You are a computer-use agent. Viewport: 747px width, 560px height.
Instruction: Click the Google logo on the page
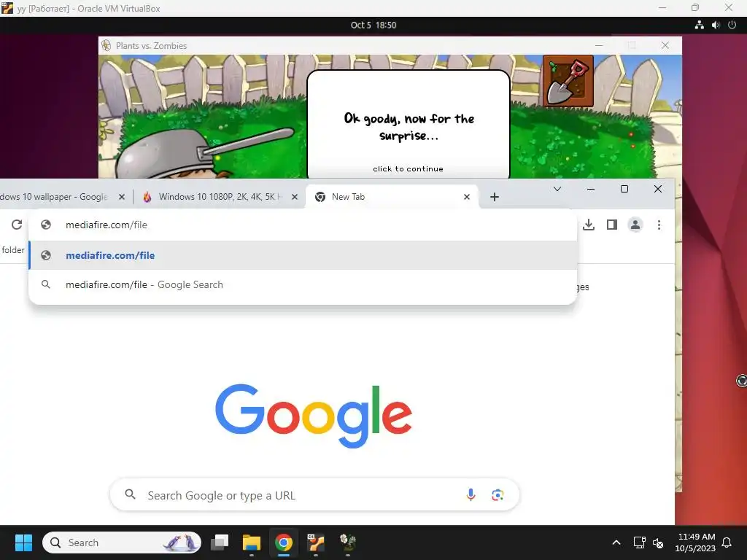(314, 415)
